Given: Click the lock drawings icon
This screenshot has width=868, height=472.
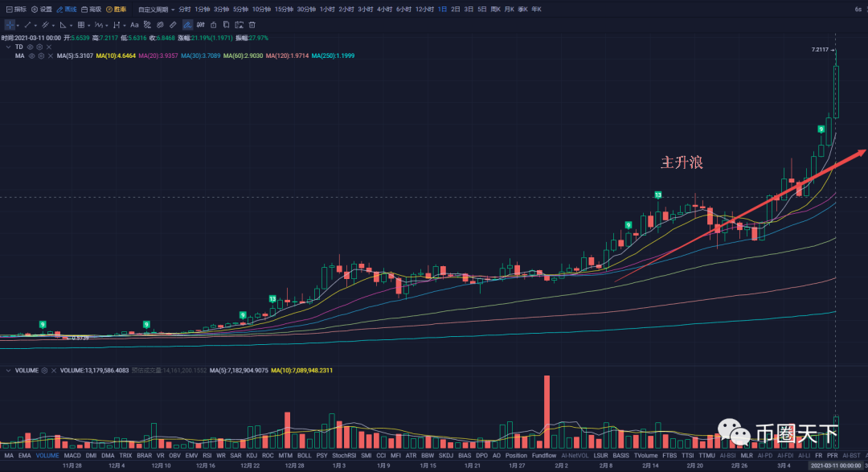Looking at the screenshot, I should point(213,25).
